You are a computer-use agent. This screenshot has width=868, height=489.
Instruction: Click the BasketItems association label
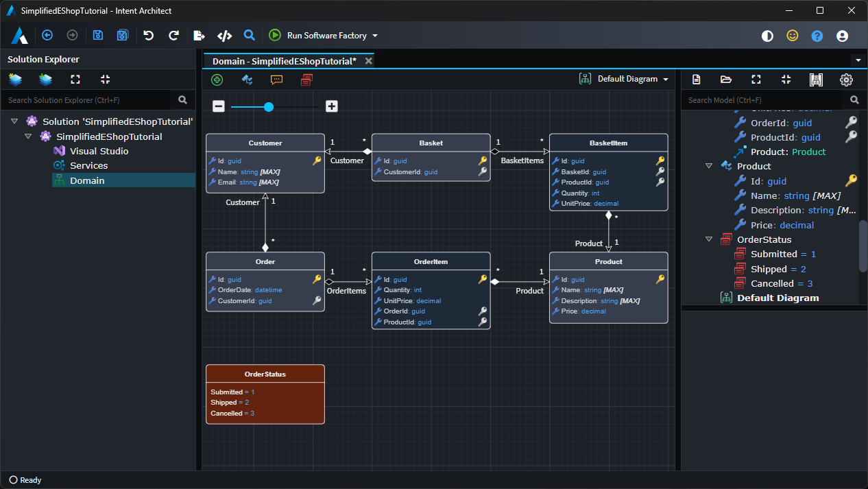coord(522,160)
